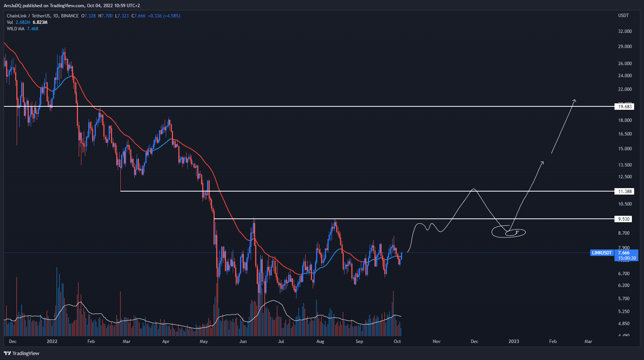Click the volume value 2.682M
644x360 pixels.
tap(23, 22)
